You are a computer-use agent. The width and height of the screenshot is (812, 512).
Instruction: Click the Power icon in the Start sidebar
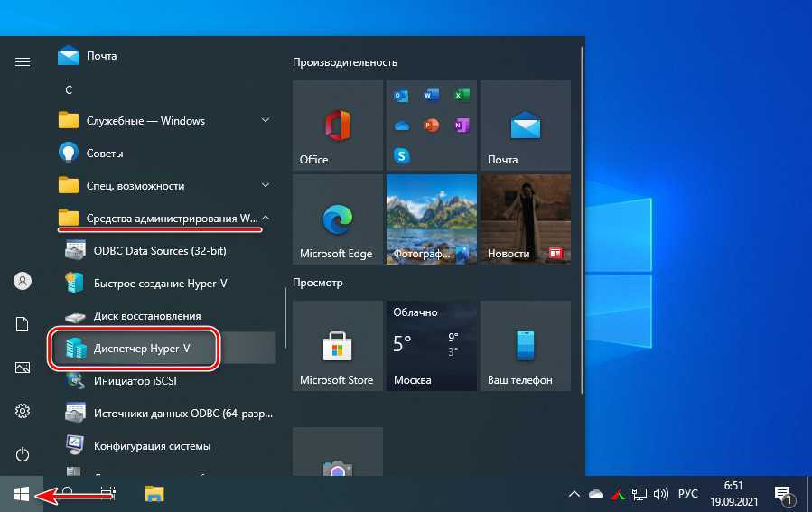(23, 454)
